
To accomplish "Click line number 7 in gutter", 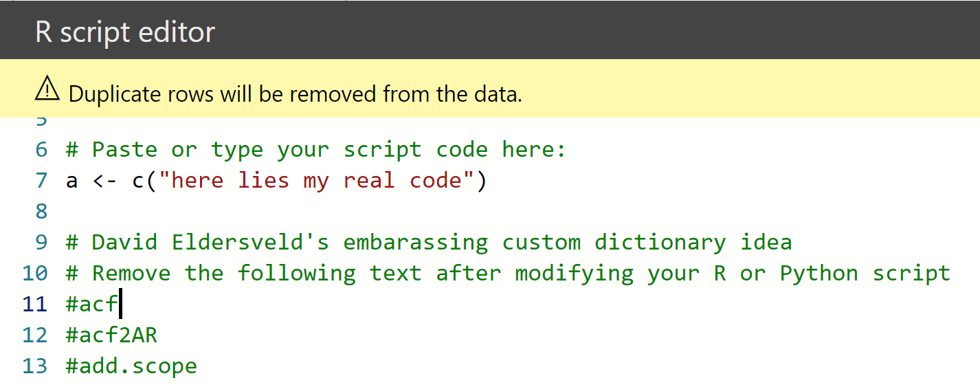I will click(x=41, y=180).
